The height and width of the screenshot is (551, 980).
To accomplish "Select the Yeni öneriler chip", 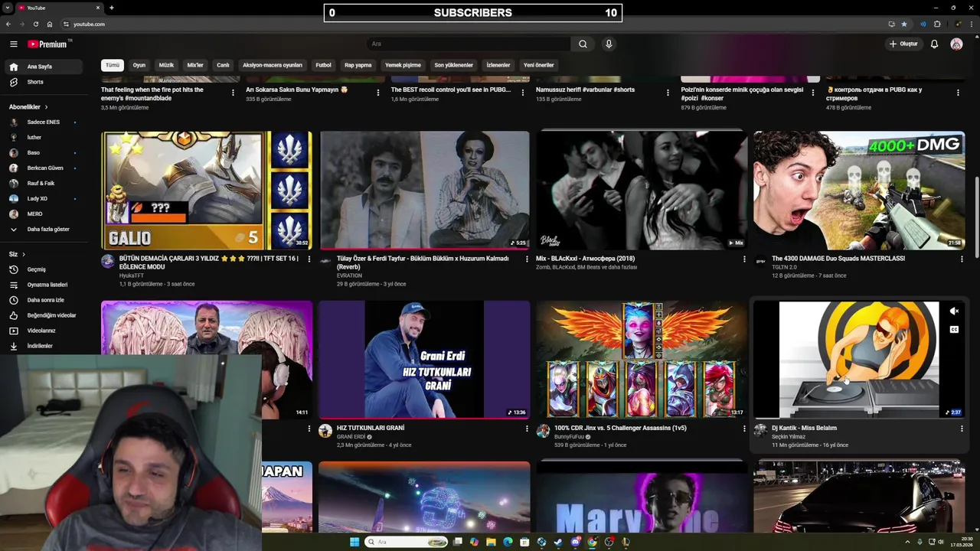I will coord(539,65).
